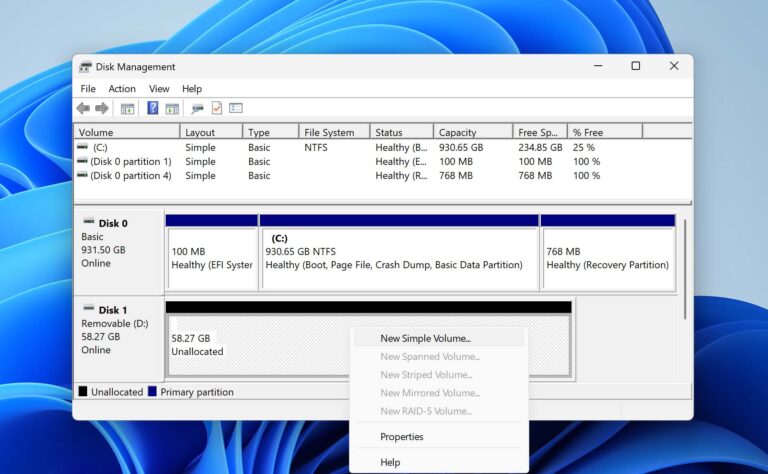Select the 100 MB EFI System partition block

pos(212,252)
